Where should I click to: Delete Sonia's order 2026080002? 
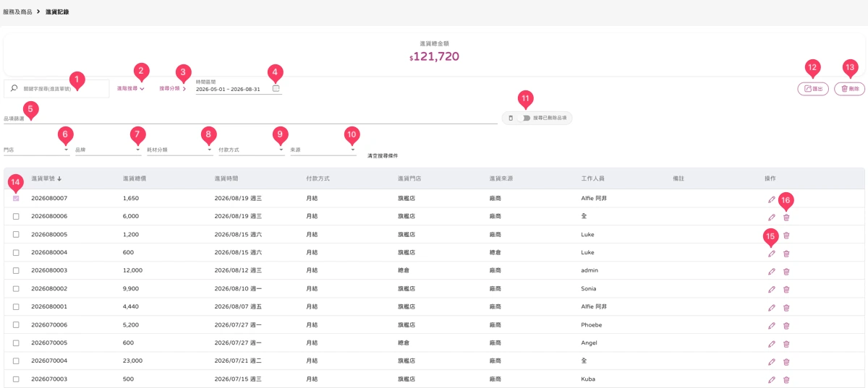click(x=786, y=289)
